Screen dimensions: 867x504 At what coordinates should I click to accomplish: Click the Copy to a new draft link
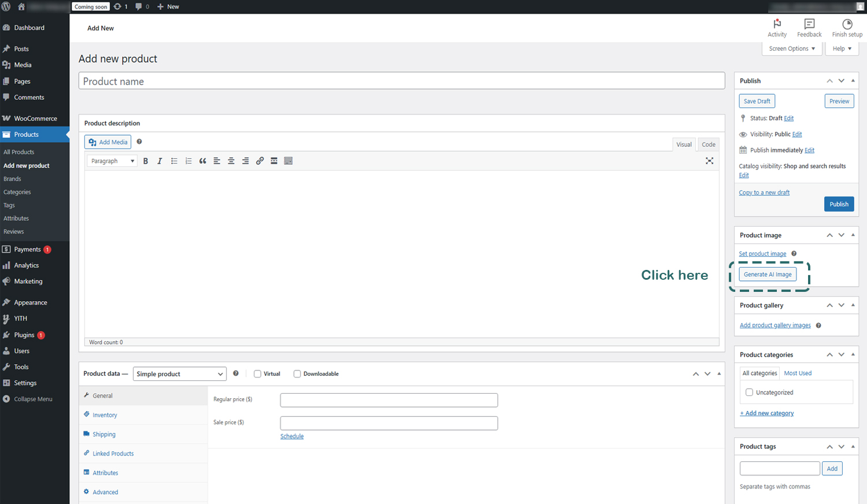coord(764,192)
